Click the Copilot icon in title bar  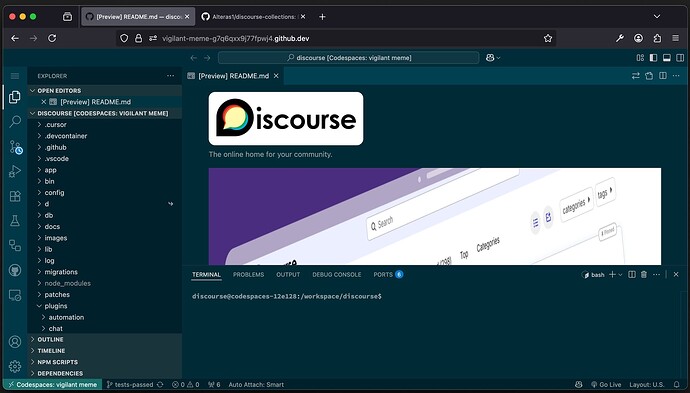pos(490,58)
